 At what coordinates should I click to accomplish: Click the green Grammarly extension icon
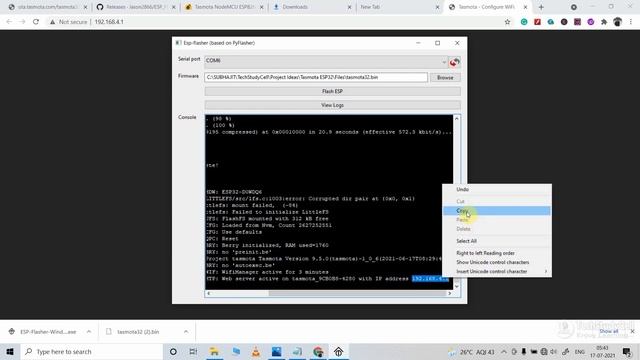[524, 22]
